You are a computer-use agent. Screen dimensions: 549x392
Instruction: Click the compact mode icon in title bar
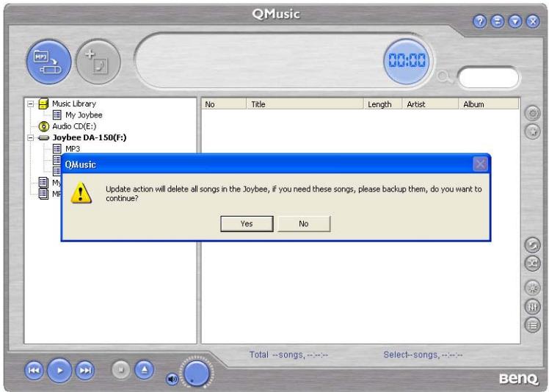[497, 21]
